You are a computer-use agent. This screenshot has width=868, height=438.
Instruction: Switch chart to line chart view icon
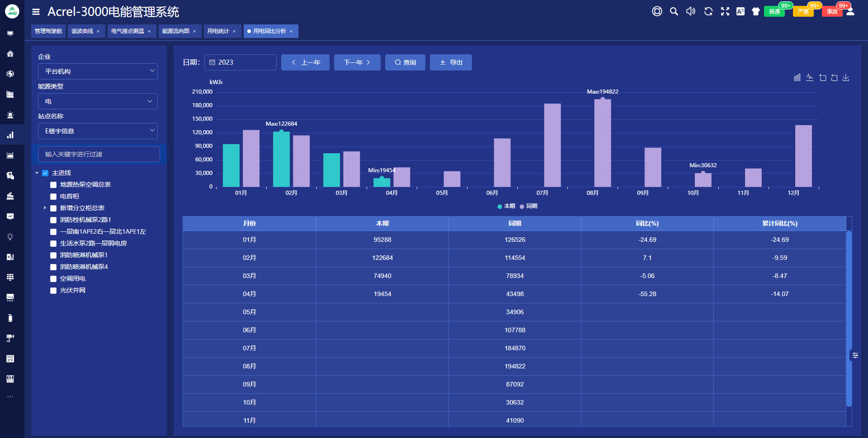810,78
